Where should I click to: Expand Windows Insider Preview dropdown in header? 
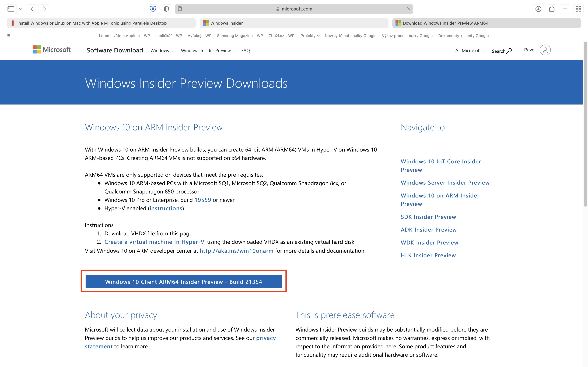point(208,51)
